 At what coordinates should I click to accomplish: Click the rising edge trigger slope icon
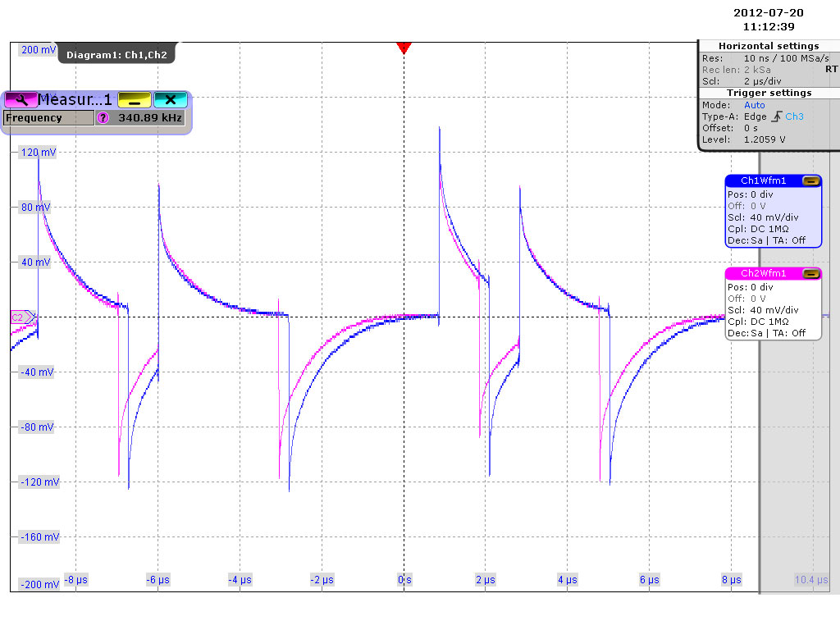click(776, 116)
